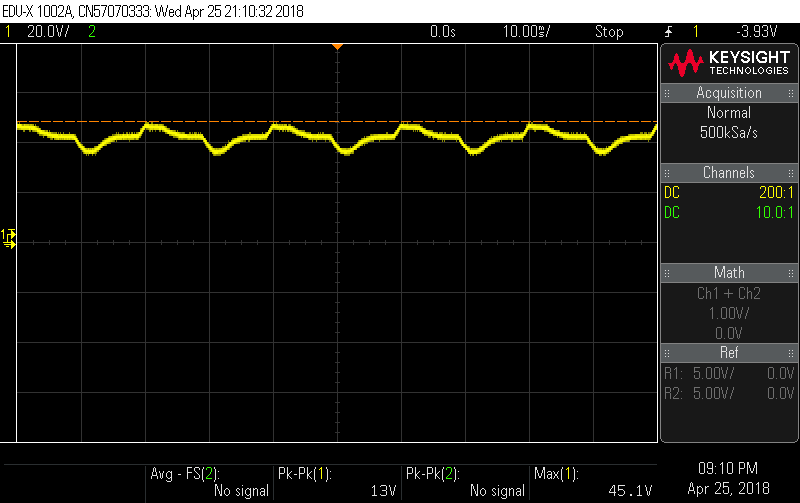This screenshot has width=800, height=503.
Task: Click the EDU-X 1002A title text
Action: pyautogui.click(x=39, y=11)
